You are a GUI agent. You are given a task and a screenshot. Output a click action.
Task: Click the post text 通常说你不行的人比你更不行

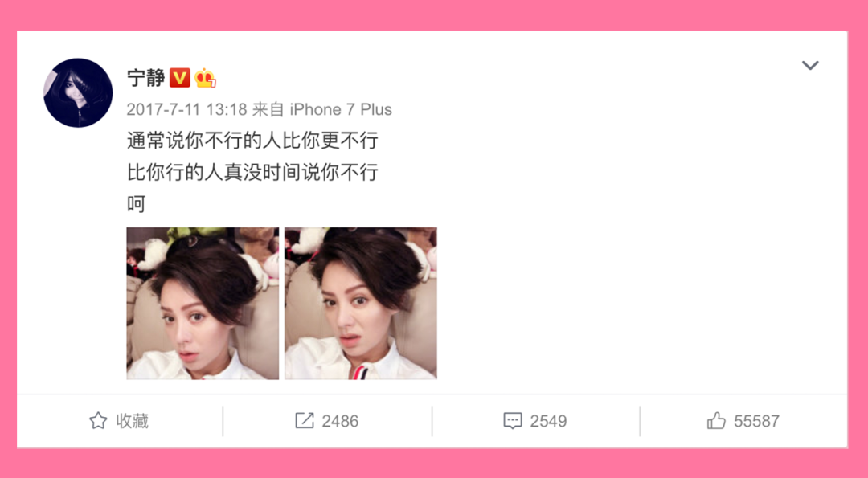pos(252,141)
